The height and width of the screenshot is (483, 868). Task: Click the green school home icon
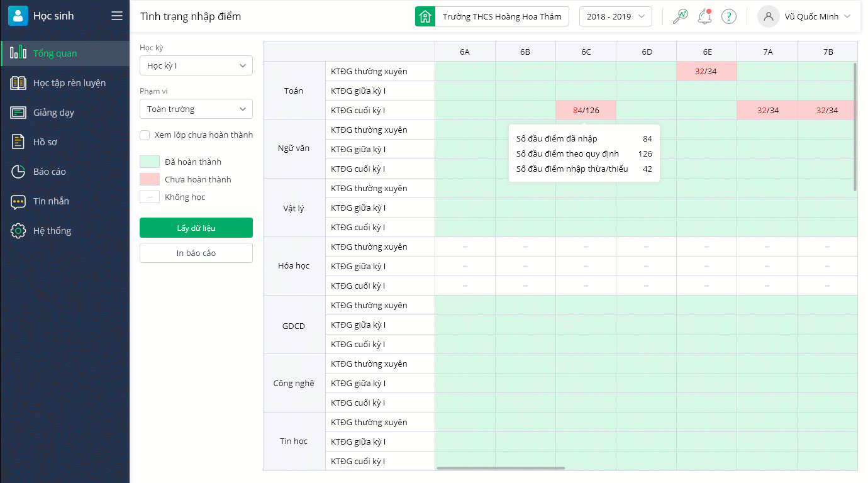425,16
